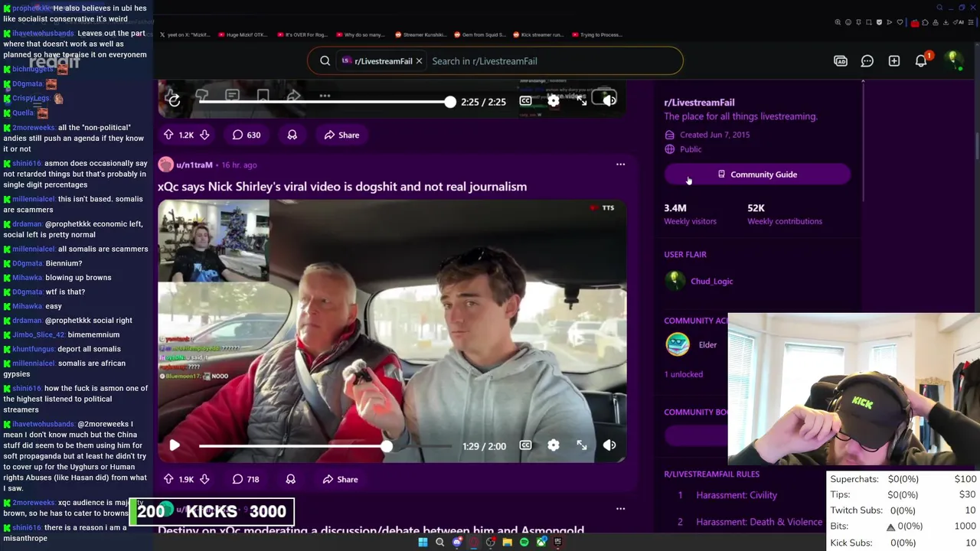Switch to Gem from Squid S browser tab

tap(481, 34)
